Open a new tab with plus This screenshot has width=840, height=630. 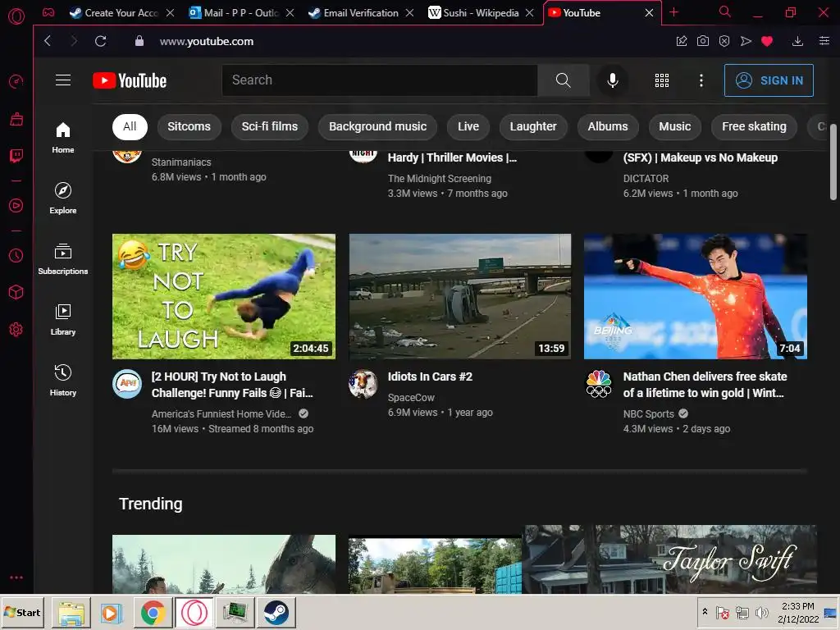click(x=674, y=12)
